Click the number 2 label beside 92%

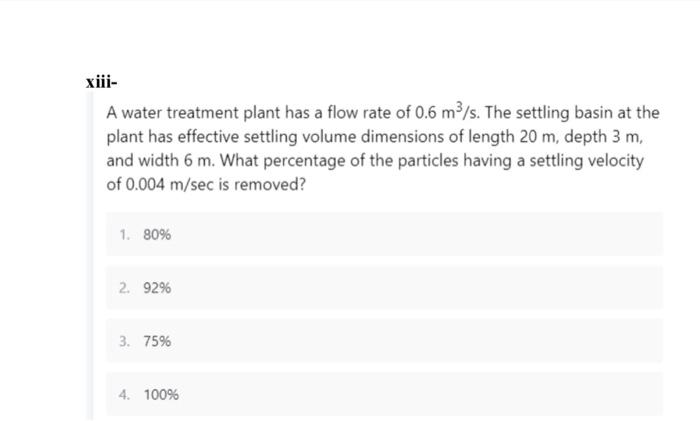(x=123, y=288)
